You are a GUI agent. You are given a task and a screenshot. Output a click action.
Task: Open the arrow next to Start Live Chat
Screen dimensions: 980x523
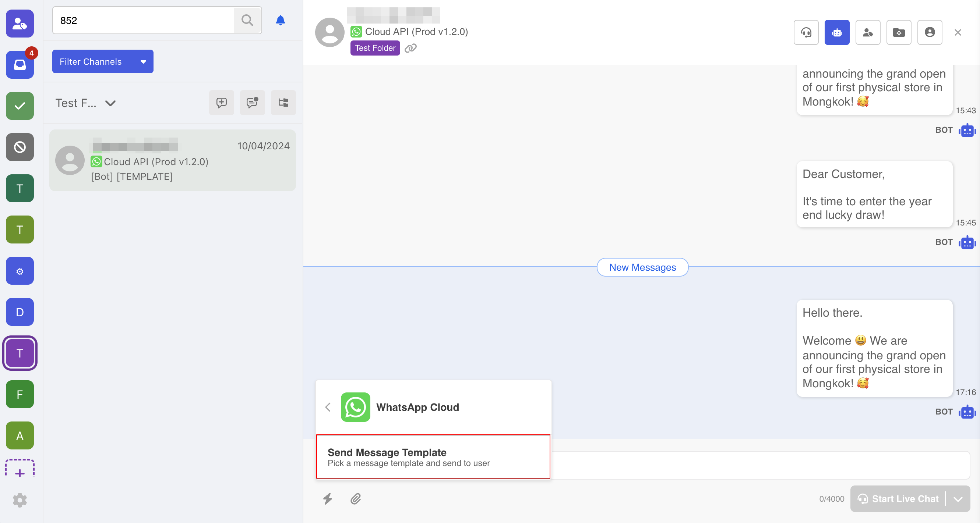958,499
